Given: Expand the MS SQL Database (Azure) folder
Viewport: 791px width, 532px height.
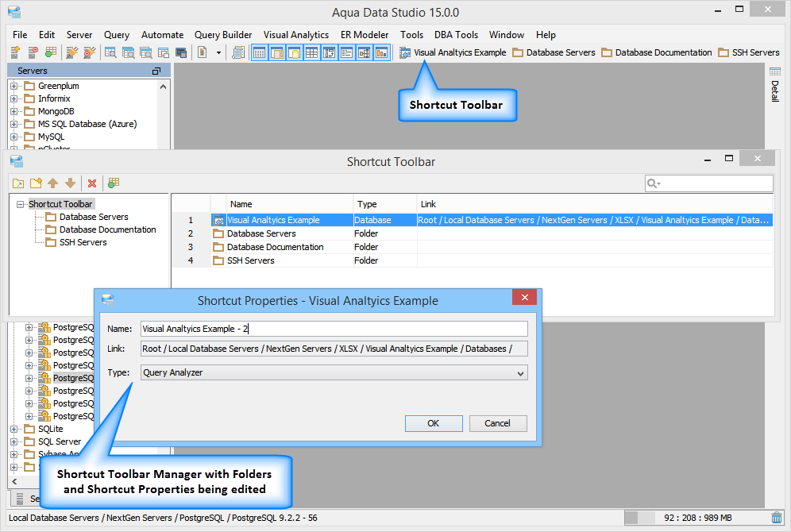Looking at the screenshot, I should point(14,124).
